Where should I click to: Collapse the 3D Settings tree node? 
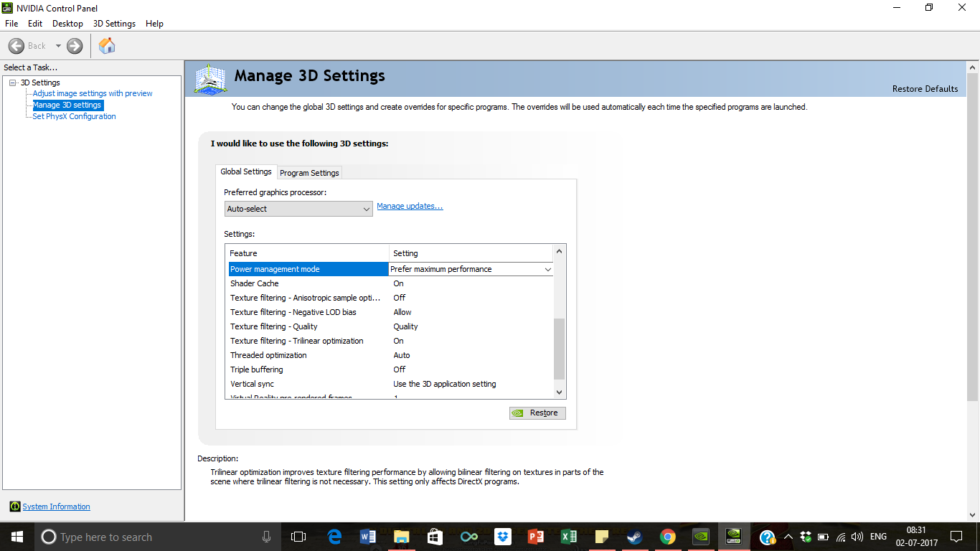point(13,83)
